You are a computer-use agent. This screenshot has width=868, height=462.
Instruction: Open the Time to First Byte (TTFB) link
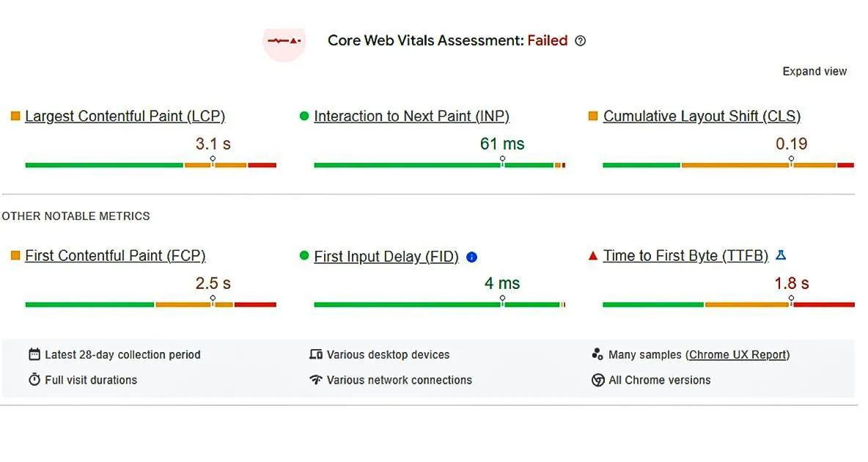tap(685, 256)
